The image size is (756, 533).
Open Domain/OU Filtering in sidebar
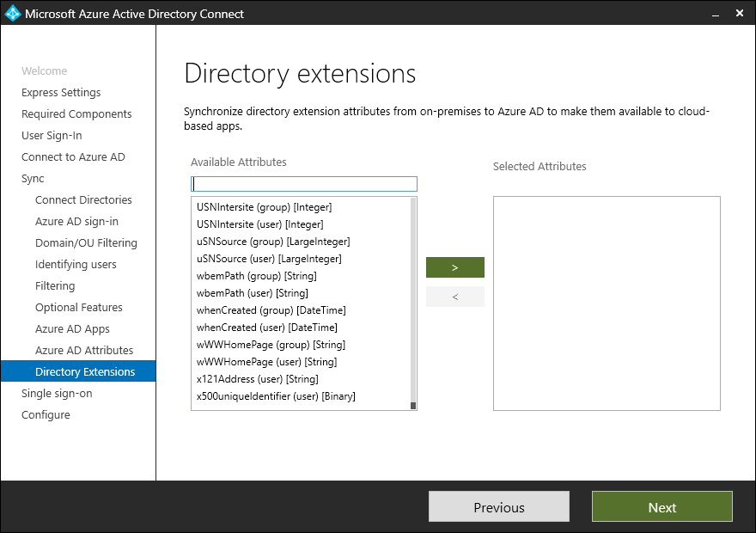tap(86, 243)
